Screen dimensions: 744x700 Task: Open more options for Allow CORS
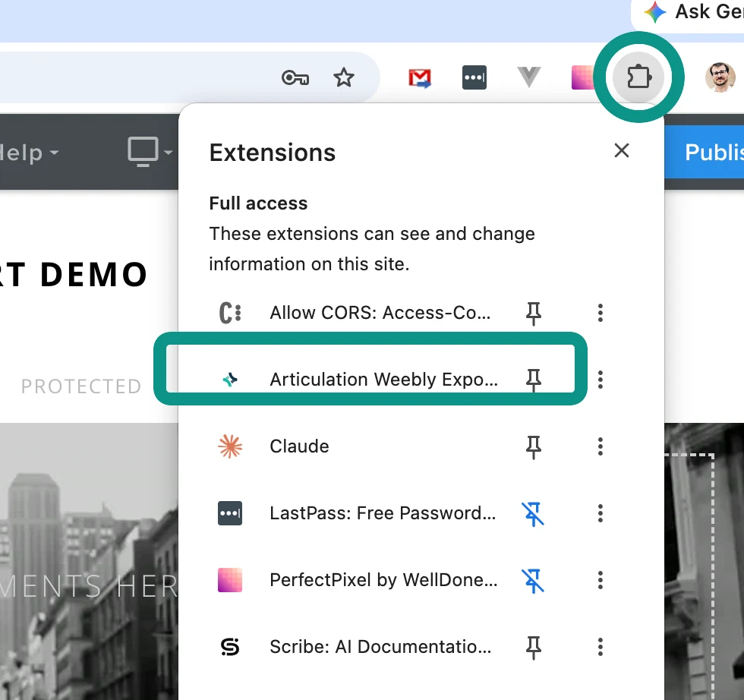601,313
